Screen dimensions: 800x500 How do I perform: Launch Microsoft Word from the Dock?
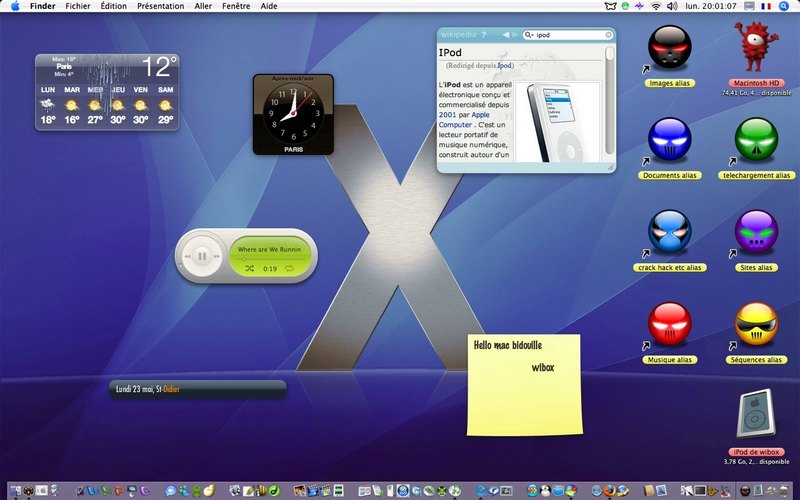[x=92, y=491]
